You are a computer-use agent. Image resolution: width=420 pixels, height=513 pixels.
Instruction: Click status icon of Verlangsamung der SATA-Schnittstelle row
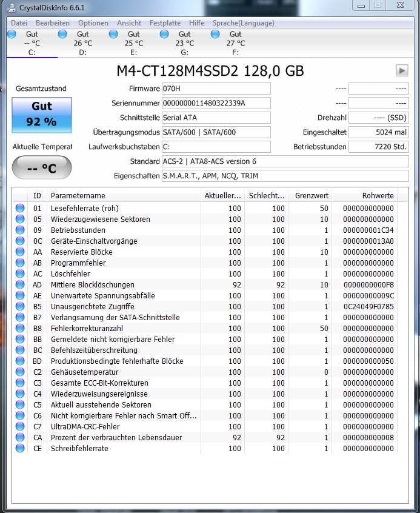(x=20, y=317)
